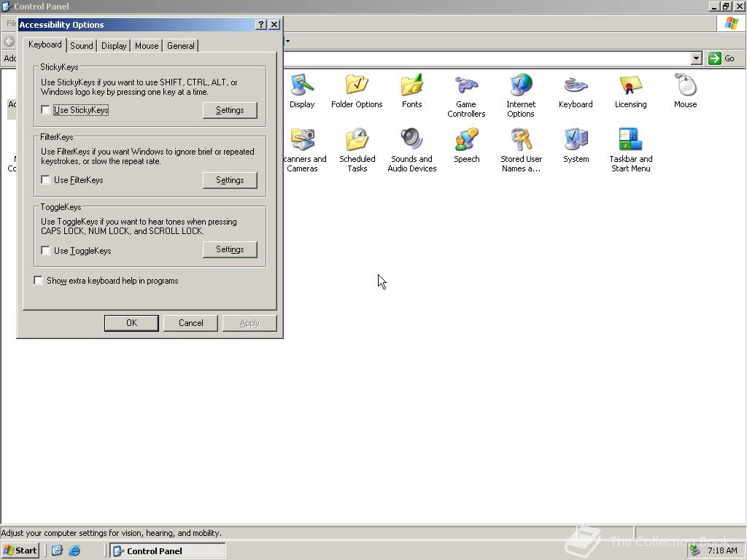The width and height of the screenshot is (747, 560).
Task: Click the Start button
Action: (20, 551)
